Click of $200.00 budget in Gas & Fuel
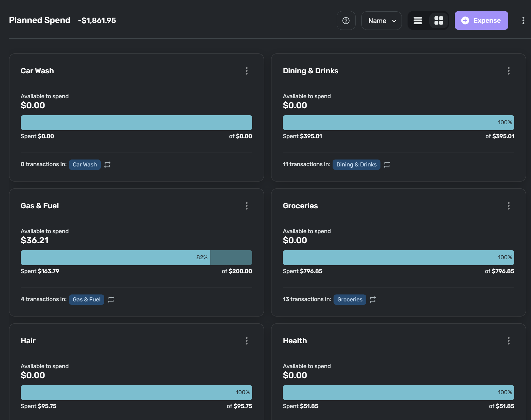531x420 pixels. point(237,271)
